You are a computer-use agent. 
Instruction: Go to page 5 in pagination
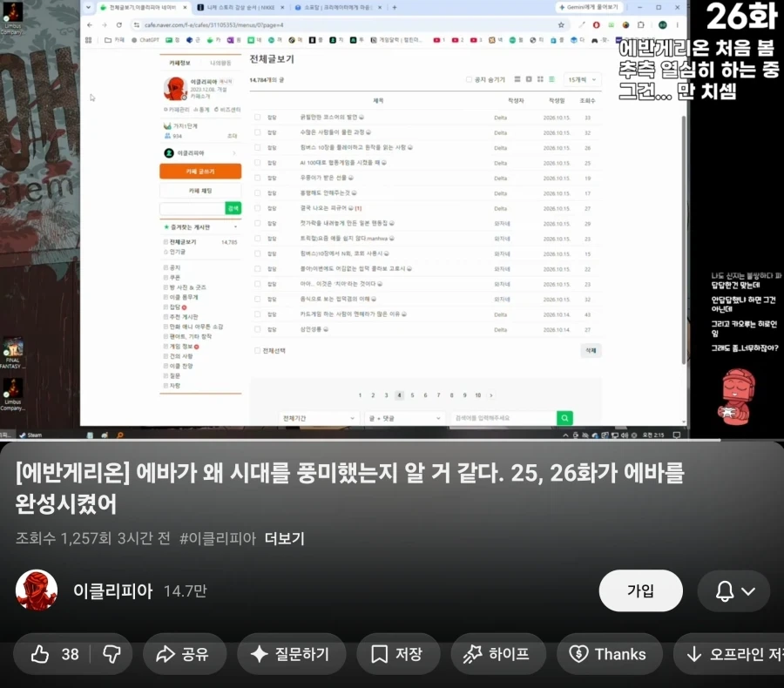(x=413, y=395)
